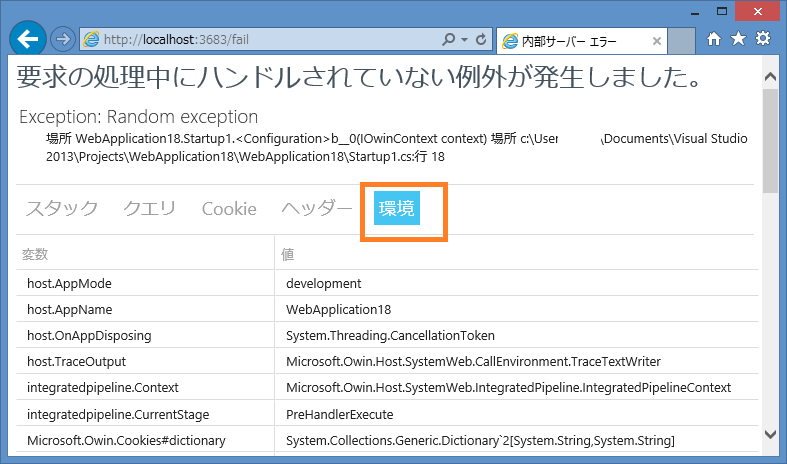Select the value 'development'
This screenshot has width=787, height=464.
(x=323, y=284)
